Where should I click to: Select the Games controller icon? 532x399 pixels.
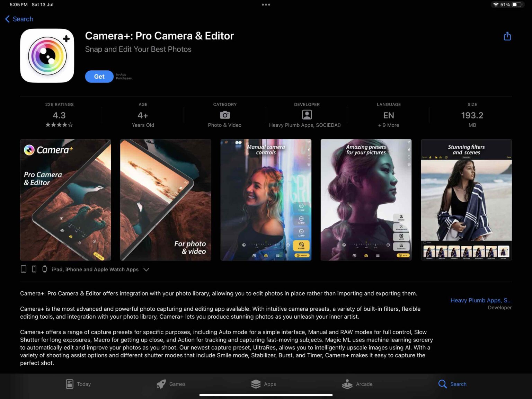(x=161, y=384)
